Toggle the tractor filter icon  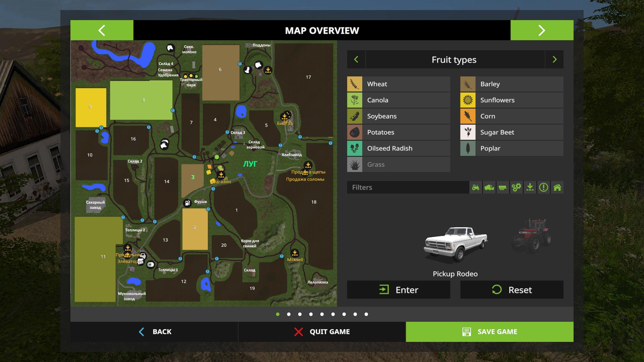476,187
